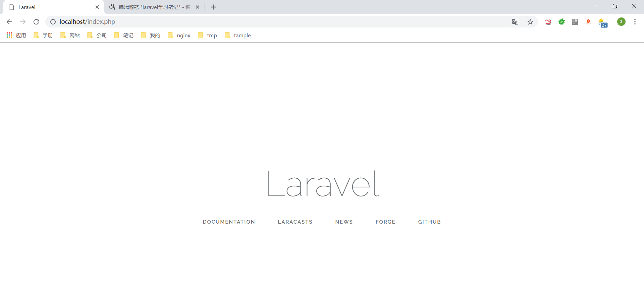Open the 网站 bookmark folder
Screen dimensions: 644x292
tap(70, 35)
